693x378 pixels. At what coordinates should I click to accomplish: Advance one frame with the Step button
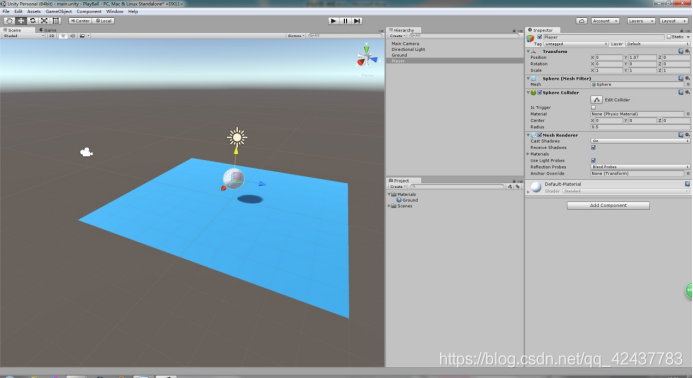click(x=357, y=21)
